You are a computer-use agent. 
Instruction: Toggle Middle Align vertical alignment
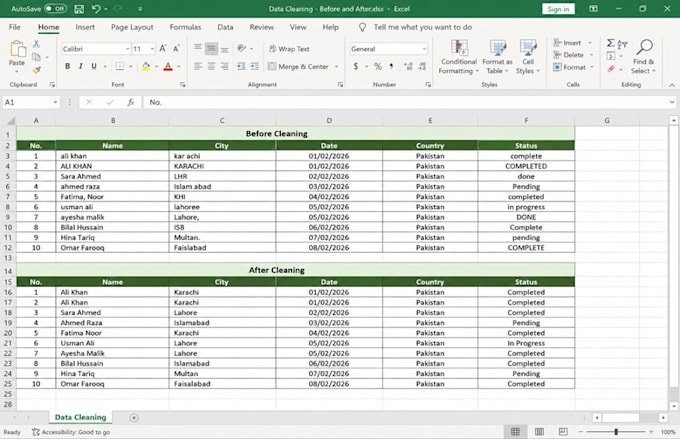(211, 49)
